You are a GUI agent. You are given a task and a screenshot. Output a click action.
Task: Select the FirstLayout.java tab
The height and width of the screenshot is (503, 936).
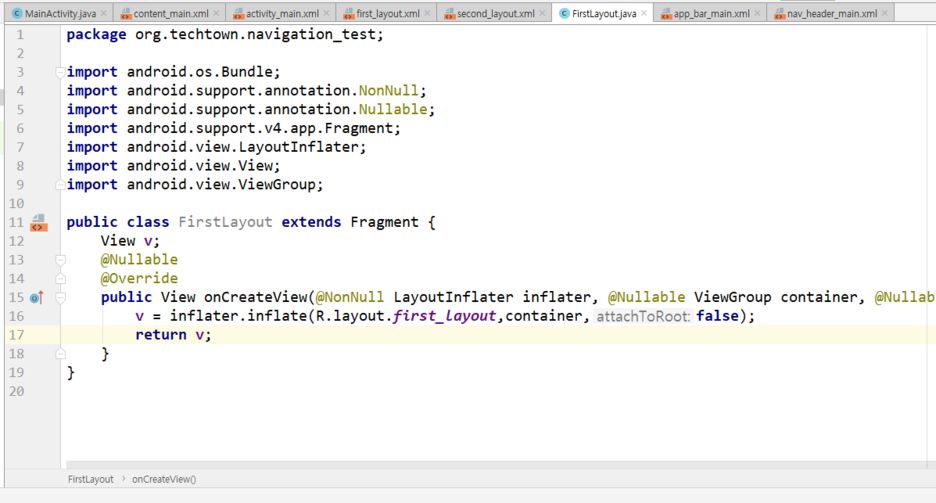coord(604,13)
